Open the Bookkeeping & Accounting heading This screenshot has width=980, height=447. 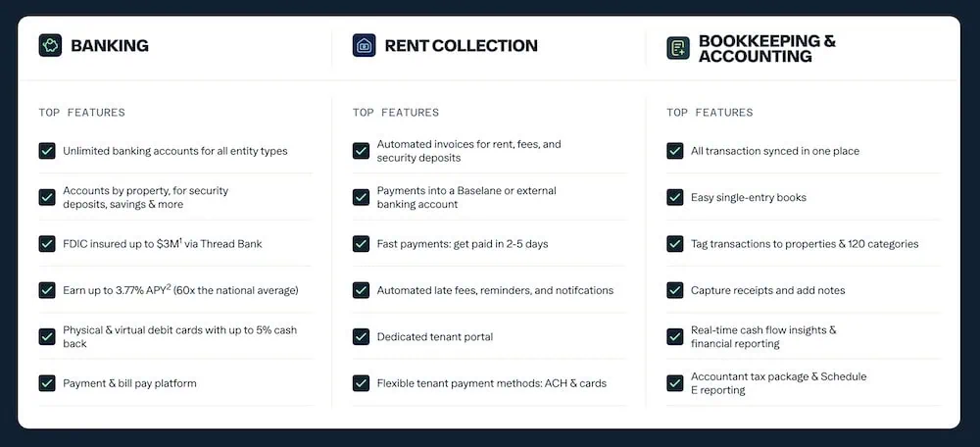pyautogui.click(x=766, y=48)
